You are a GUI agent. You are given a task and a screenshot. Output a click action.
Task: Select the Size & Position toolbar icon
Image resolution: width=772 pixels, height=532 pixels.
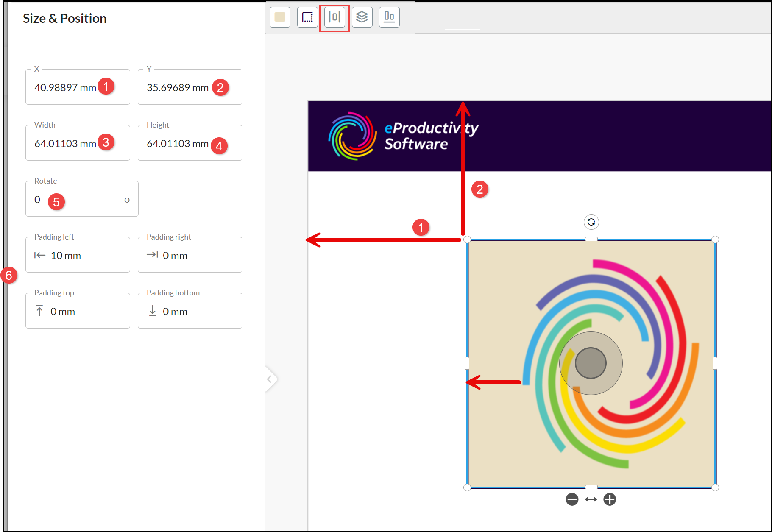point(334,17)
